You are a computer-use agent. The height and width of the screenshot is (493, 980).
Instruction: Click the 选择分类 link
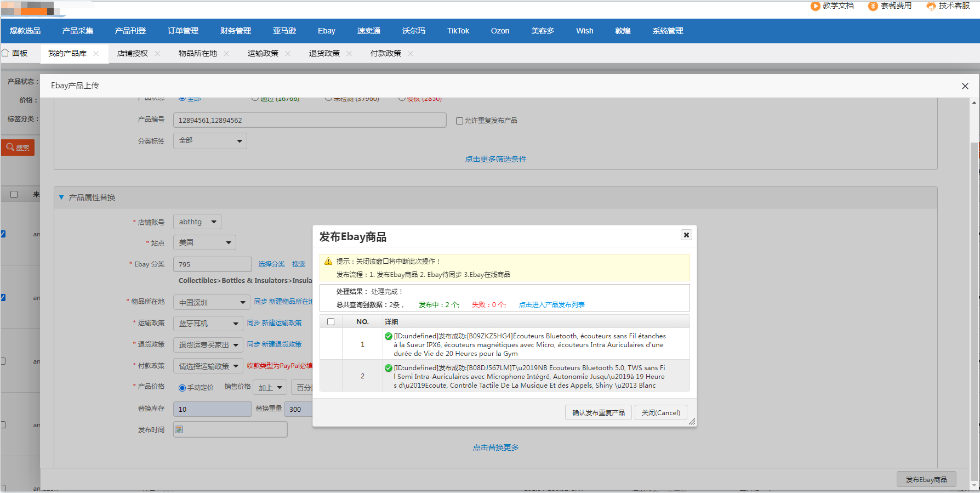[x=271, y=264]
